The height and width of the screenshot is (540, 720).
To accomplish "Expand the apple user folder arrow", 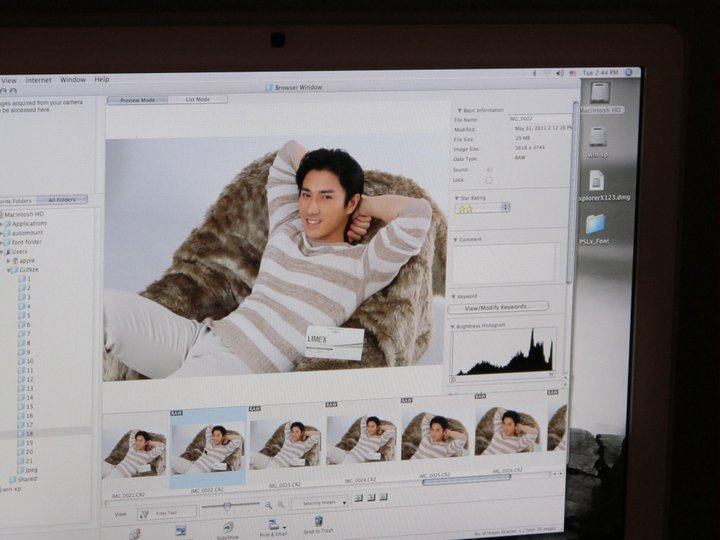I will click(8, 261).
